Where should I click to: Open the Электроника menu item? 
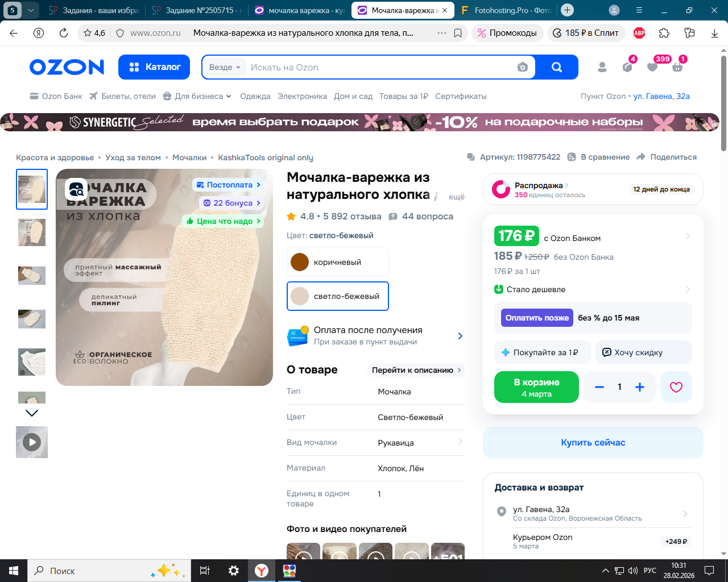point(302,96)
